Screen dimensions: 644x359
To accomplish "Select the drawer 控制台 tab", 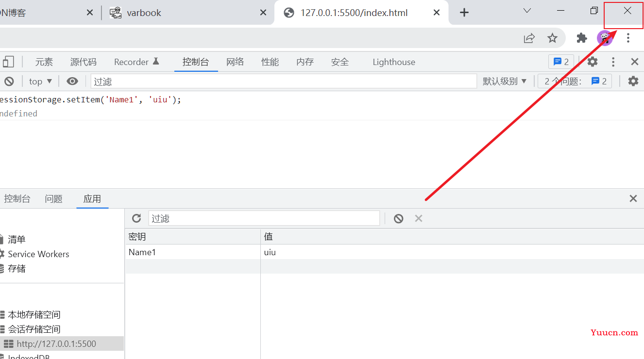I will point(17,198).
